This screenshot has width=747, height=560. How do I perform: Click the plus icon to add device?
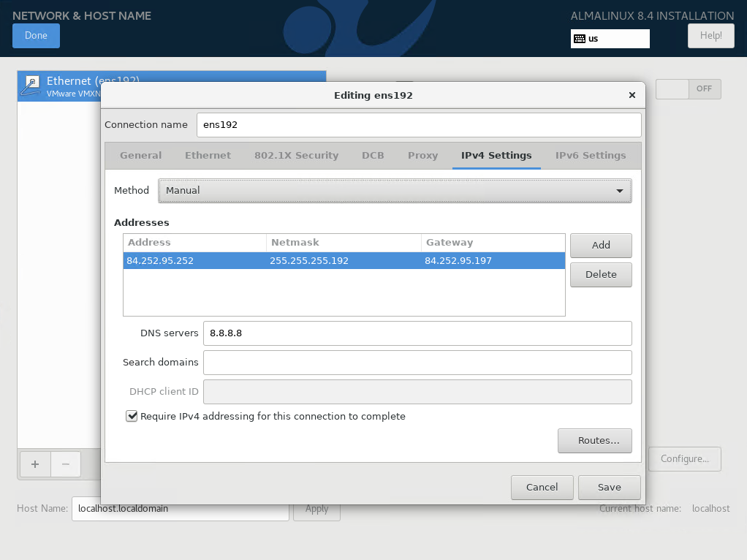(x=34, y=463)
